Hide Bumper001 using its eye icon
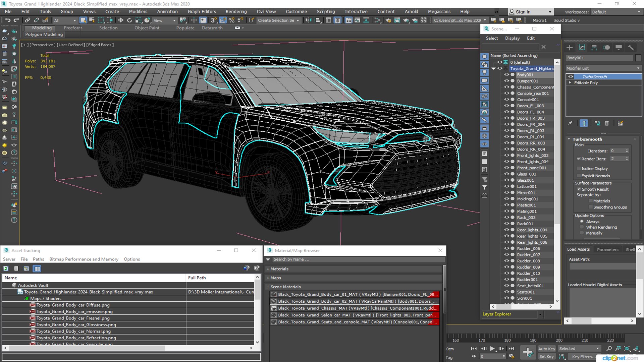The height and width of the screenshot is (362, 644). tap(506, 81)
